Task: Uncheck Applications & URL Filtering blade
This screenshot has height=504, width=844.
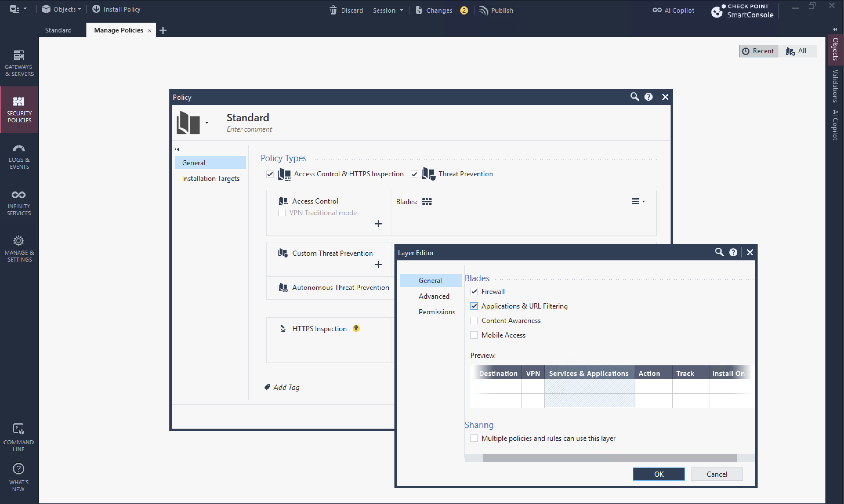Action: coord(474,306)
